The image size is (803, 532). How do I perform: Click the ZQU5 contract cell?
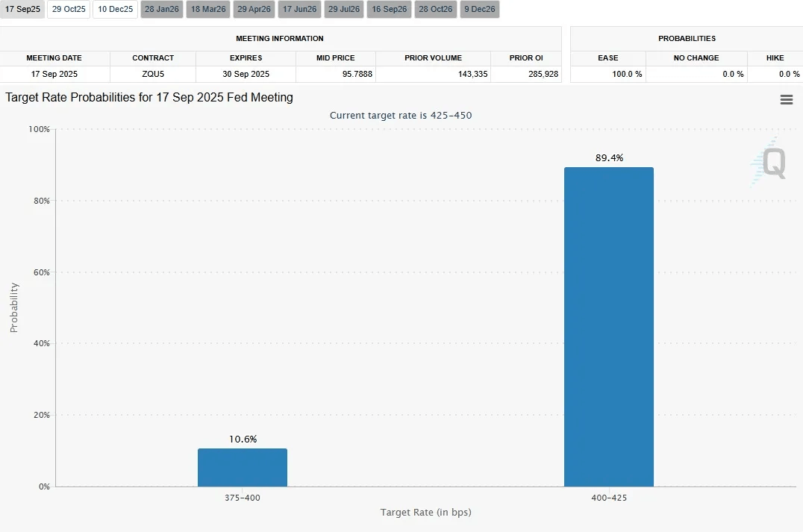[x=152, y=74]
